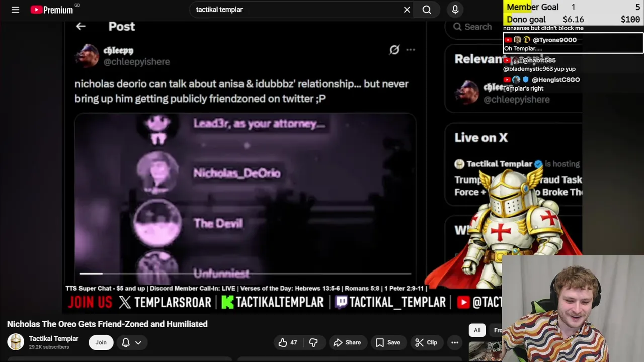Open the recommended video thumbnail below the chips
644x362 pixels.
(x=485, y=351)
